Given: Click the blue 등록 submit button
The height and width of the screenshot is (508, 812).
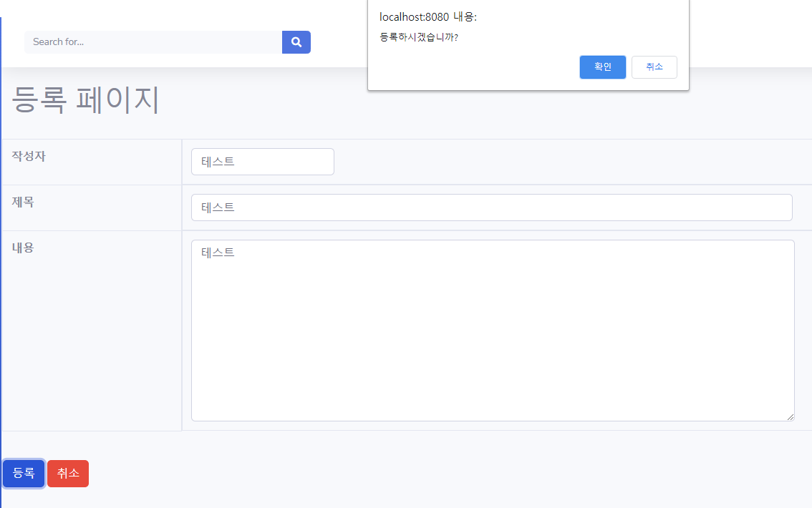Looking at the screenshot, I should coord(24,474).
